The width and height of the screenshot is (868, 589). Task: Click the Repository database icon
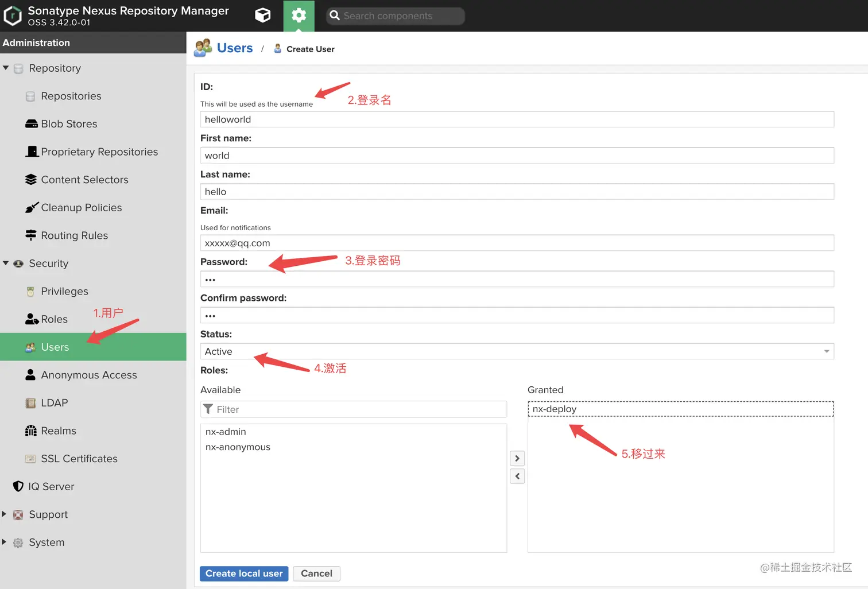[18, 68]
